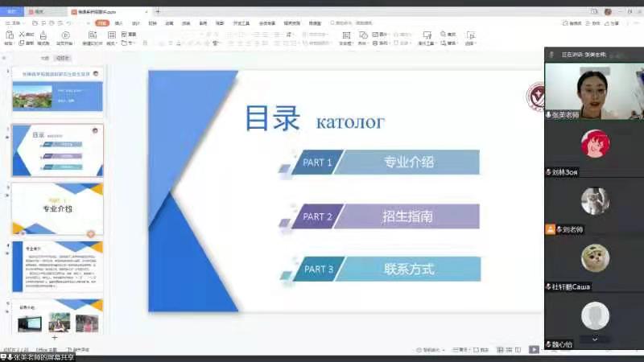Open the Insert ribbon tab

tap(118, 23)
